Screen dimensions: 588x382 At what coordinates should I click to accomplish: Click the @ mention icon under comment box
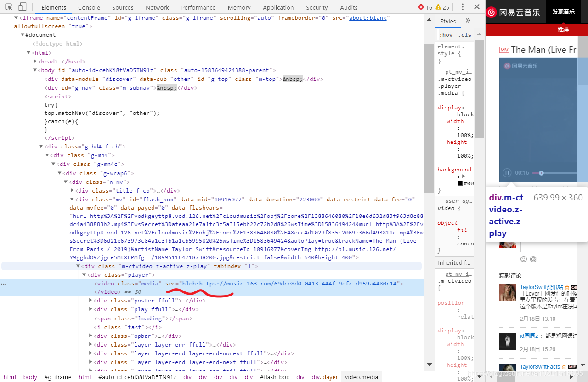click(533, 259)
